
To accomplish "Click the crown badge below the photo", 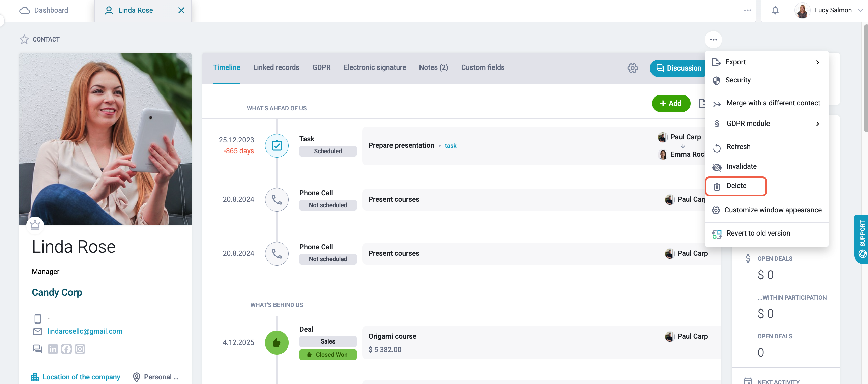I will pyautogui.click(x=35, y=225).
